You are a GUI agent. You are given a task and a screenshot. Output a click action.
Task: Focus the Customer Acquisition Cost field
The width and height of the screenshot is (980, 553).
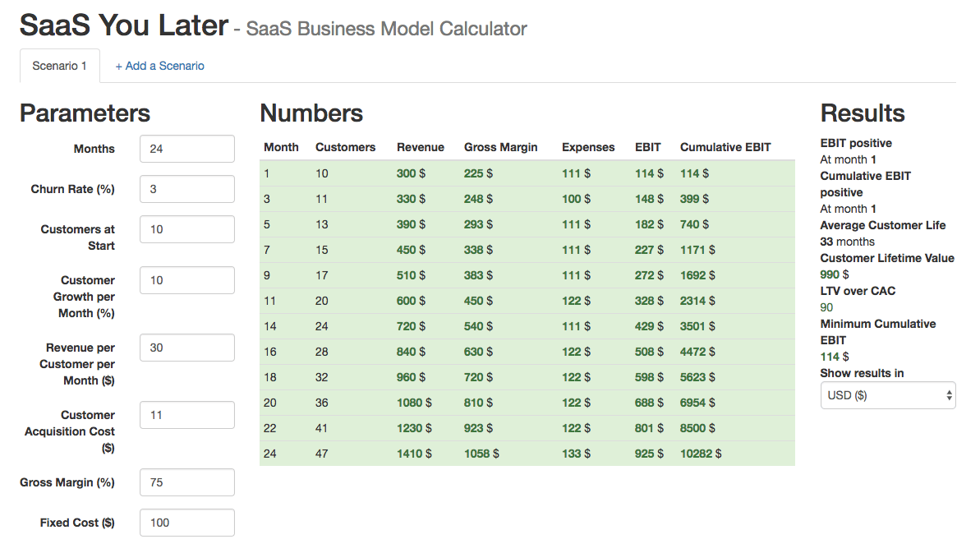click(186, 415)
